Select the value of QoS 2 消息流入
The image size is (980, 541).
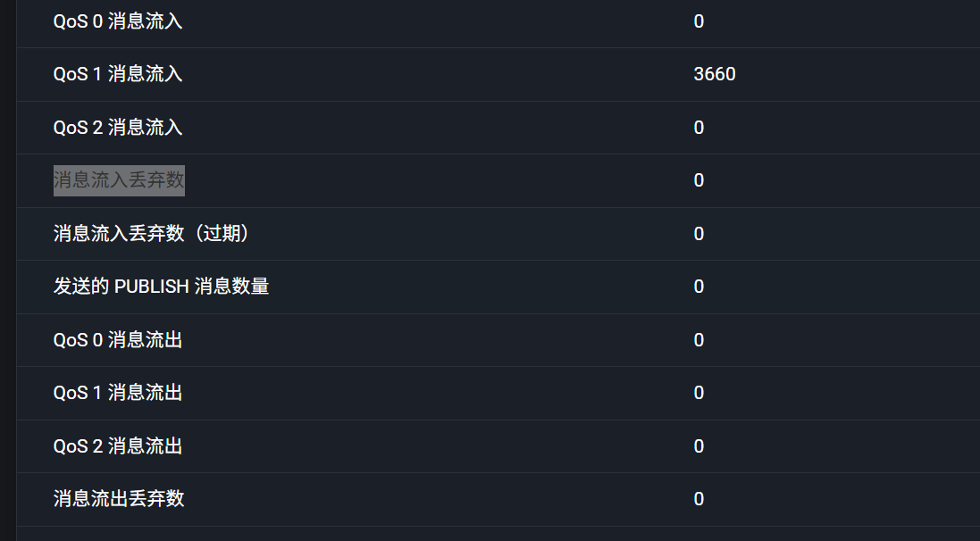tap(699, 128)
